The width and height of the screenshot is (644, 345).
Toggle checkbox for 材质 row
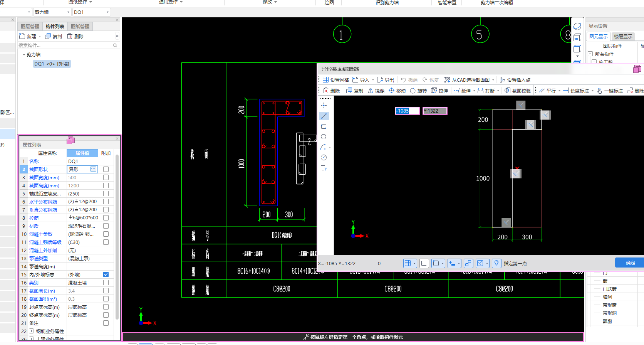pos(106,226)
